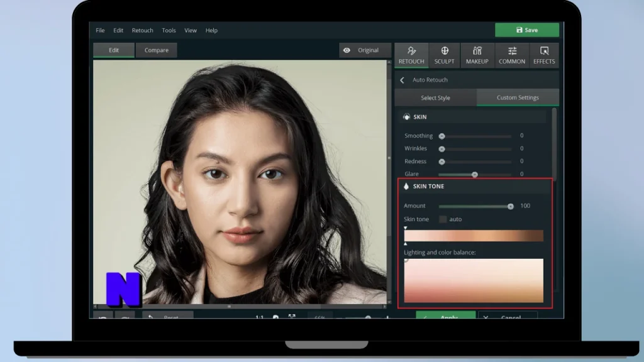Open the Makeup tools tab

click(x=477, y=55)
